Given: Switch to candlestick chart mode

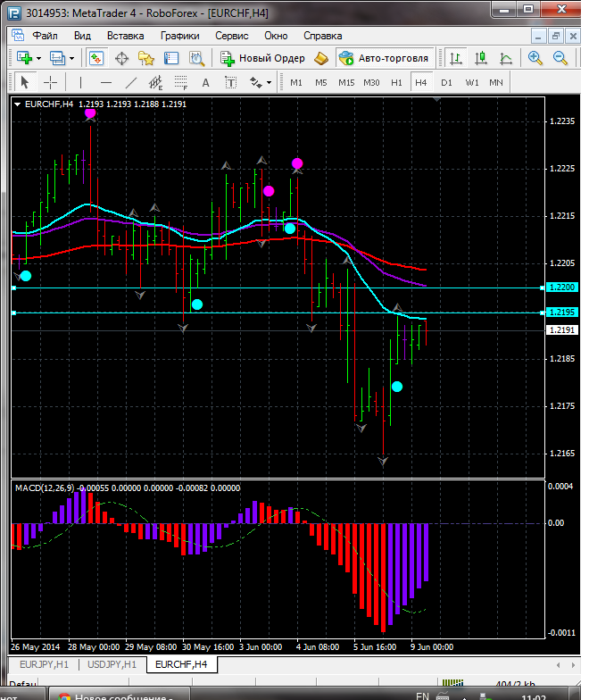Looking at the screenshot, I should coord(480,58).
